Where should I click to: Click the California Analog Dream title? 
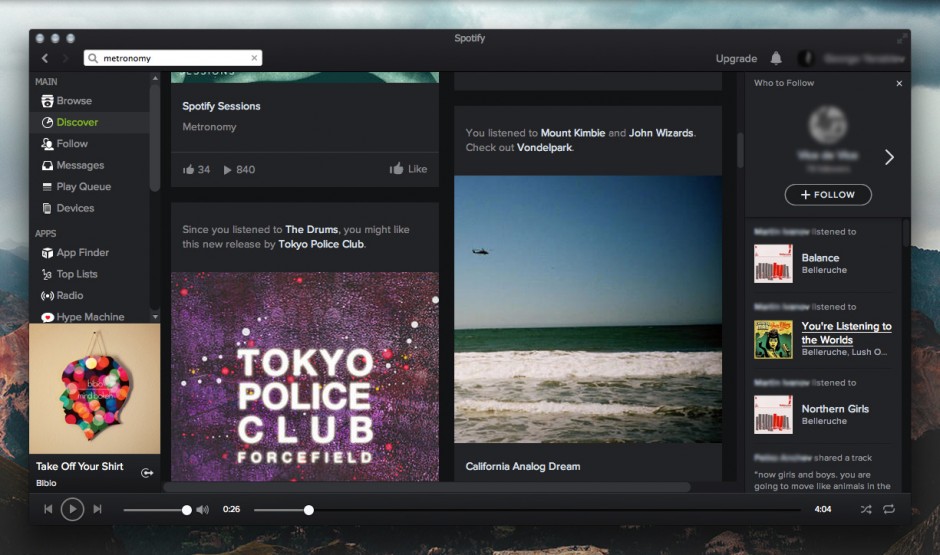click(x=523, y=466)
